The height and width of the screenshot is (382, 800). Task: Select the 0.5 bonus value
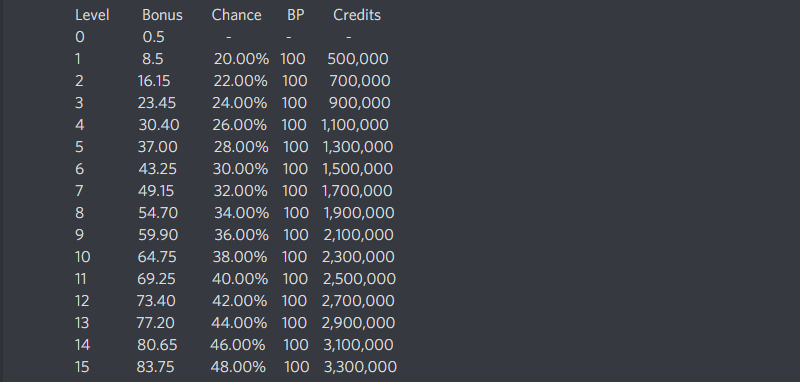[x=154, y=37]
